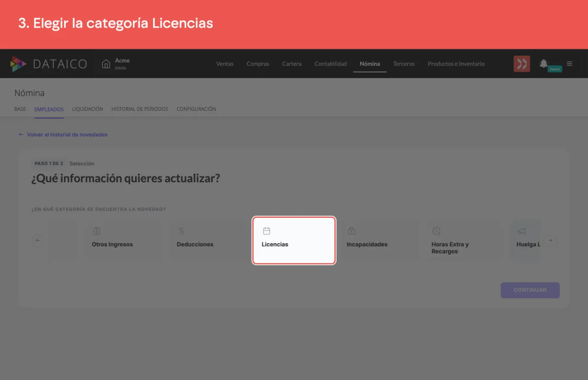Screen dimensions: 588x380
Task: Switch to the EMPLEADOS tab
Action: tap(49, 109)
